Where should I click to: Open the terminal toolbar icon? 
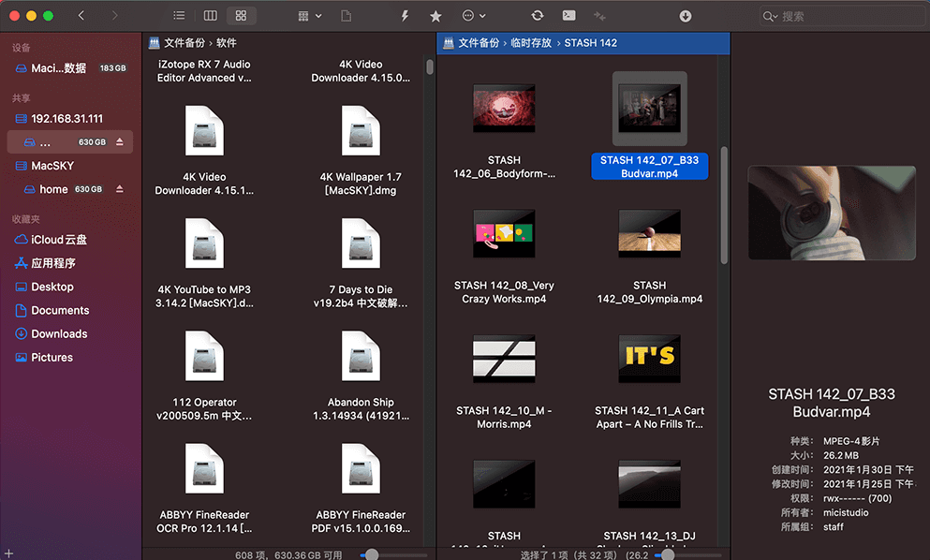coord(568,16)
